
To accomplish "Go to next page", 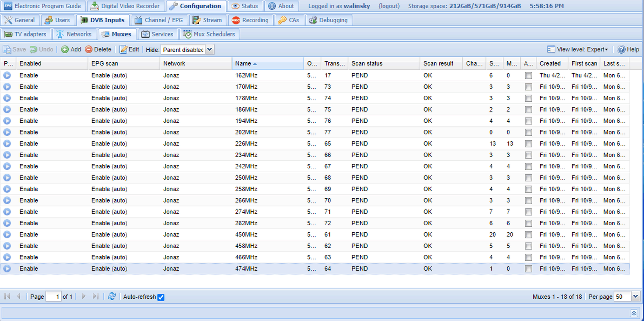I will click(x=83, y=296).
